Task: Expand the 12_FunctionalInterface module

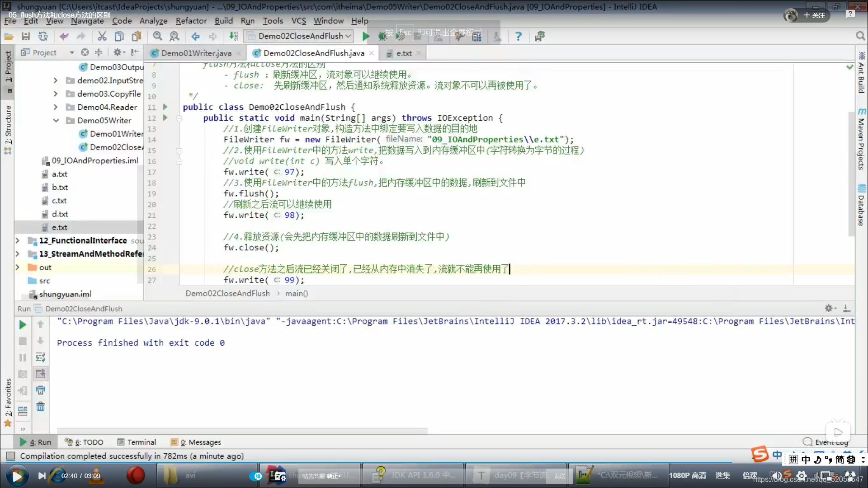Action: tap(18, 240)
